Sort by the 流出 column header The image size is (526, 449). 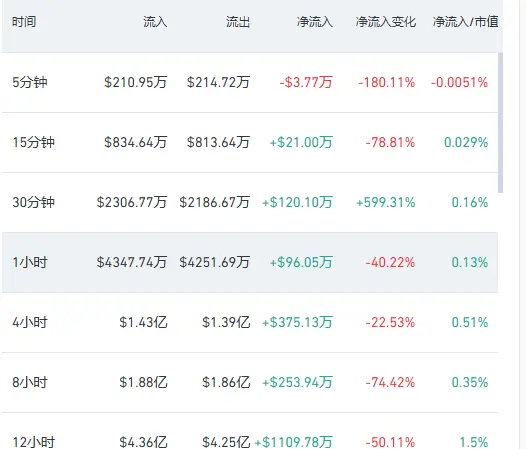(238, 22)
